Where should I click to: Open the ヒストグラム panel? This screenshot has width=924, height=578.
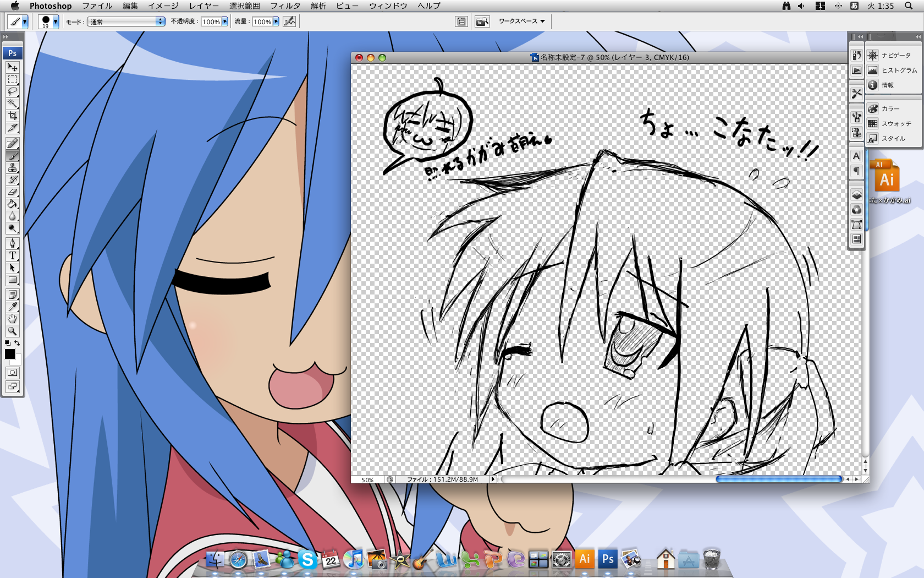[x=893, y=70]
